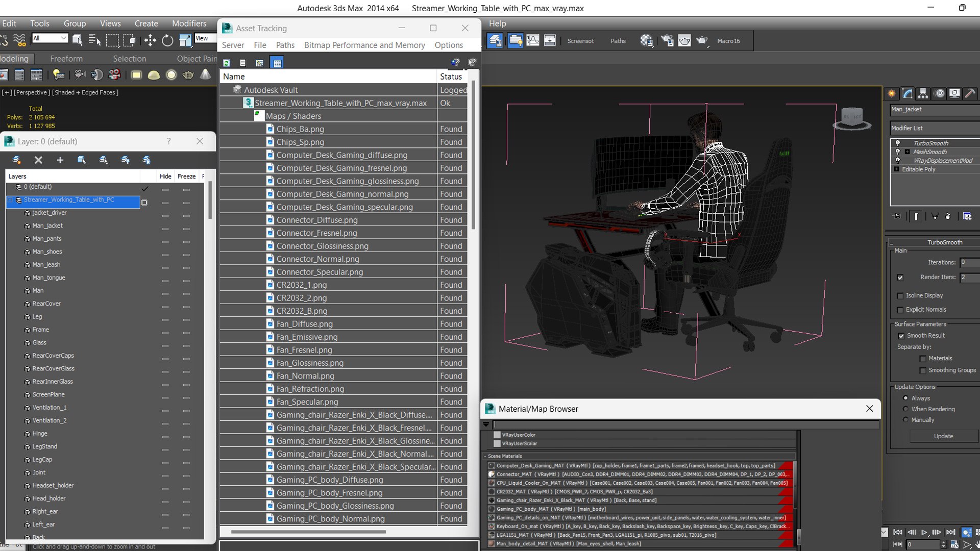Enable Explicit Normals checkbox
This screenshot has height=551, width=980.
(x=900, y=310)
